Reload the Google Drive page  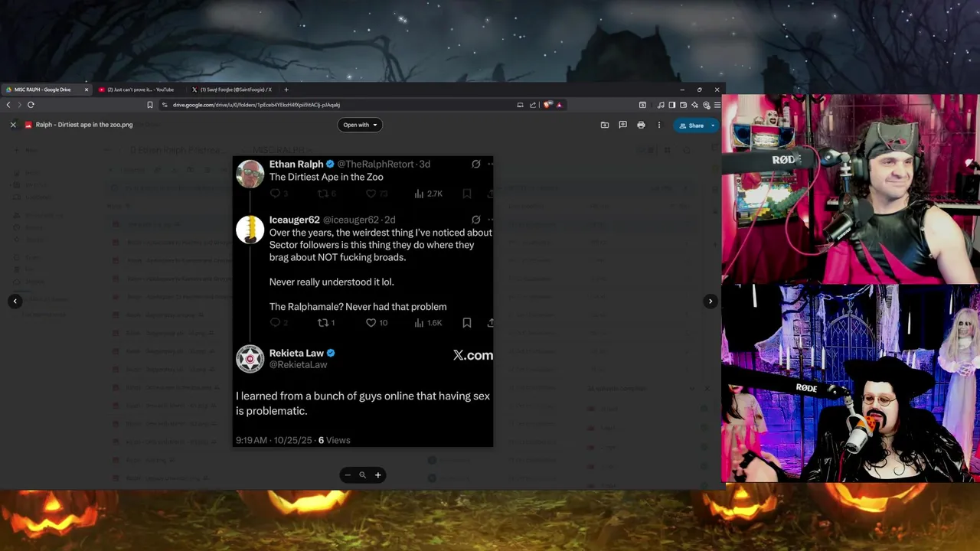point(31,105)
